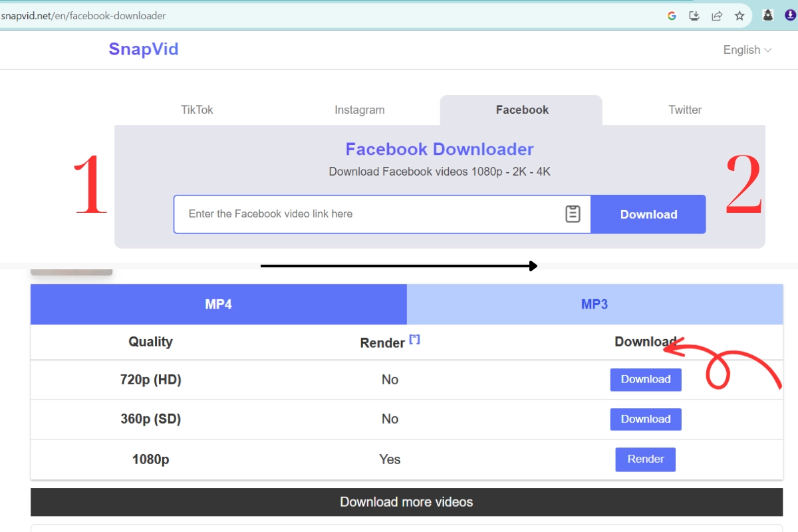Bookmark the page with the star icon
Screen dimensions: 798x532
(739, 15)
